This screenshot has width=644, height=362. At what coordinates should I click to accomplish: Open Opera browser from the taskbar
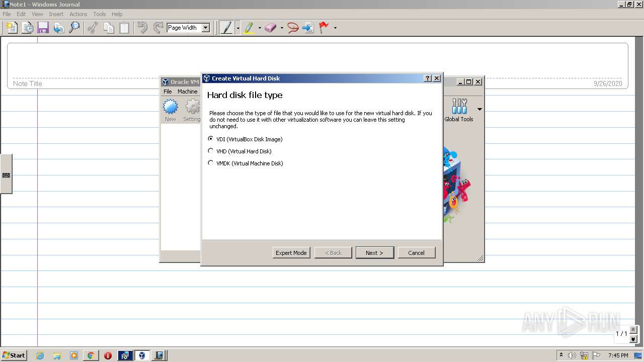108,355
